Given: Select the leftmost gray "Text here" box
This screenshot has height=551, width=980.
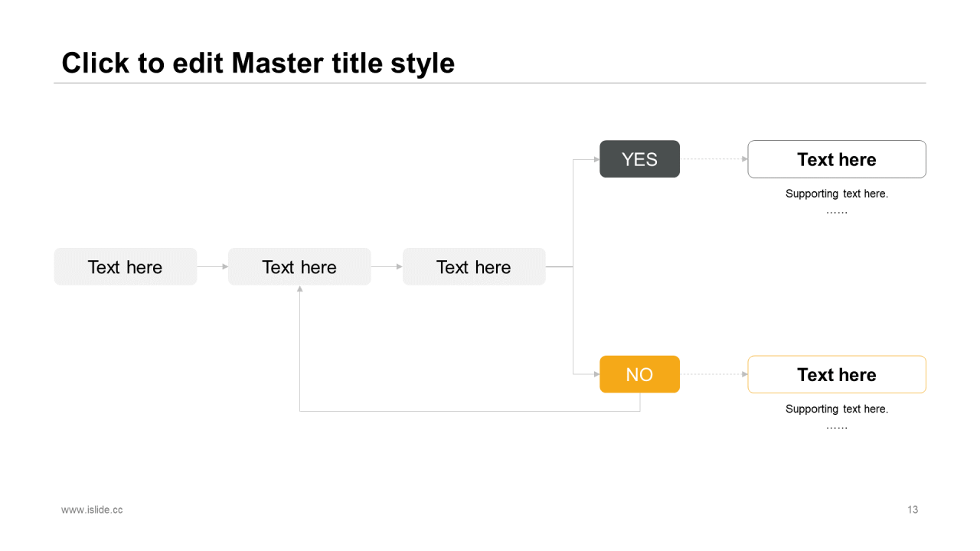Looking at the screenshot, I should 126,267.
